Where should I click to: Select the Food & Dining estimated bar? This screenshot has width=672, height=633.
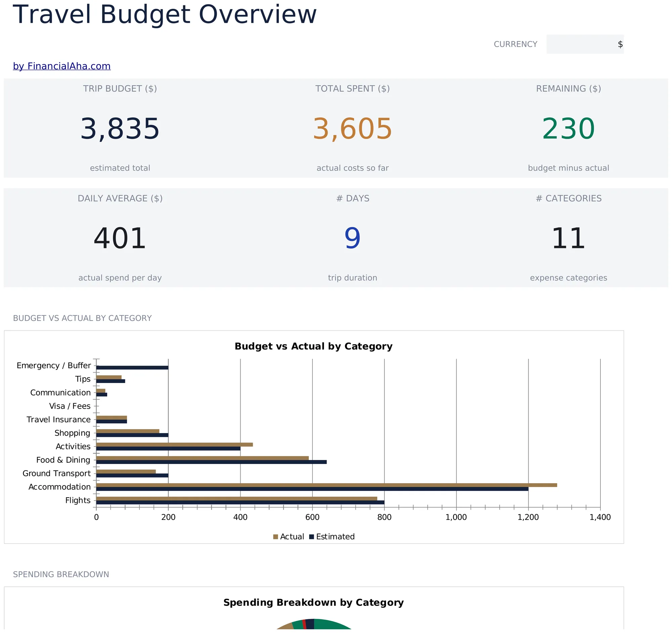tap(212, 462)
